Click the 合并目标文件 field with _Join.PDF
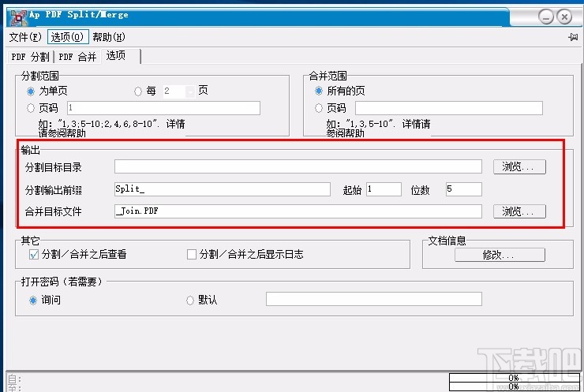The image size is (584, 392). pos(298,211)
